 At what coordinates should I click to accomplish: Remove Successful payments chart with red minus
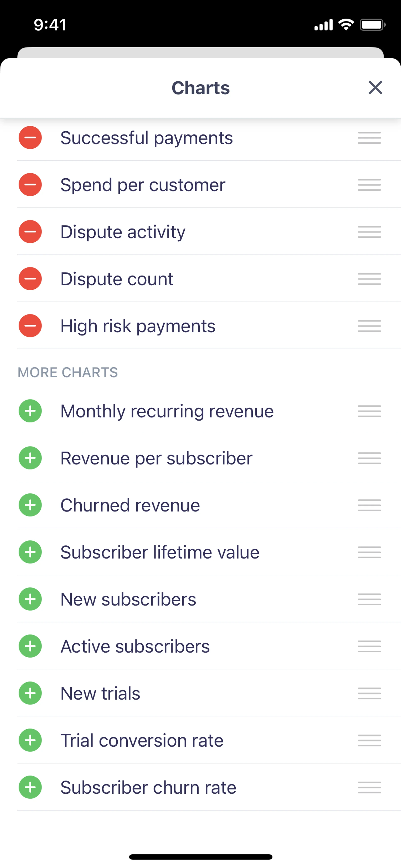point(30,137)
